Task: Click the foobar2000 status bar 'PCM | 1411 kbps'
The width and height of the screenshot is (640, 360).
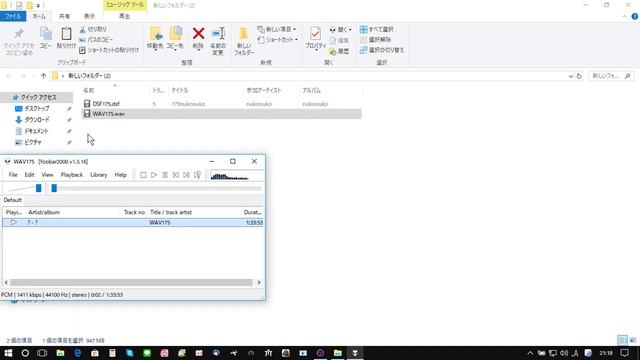Action: click(21, 295)
